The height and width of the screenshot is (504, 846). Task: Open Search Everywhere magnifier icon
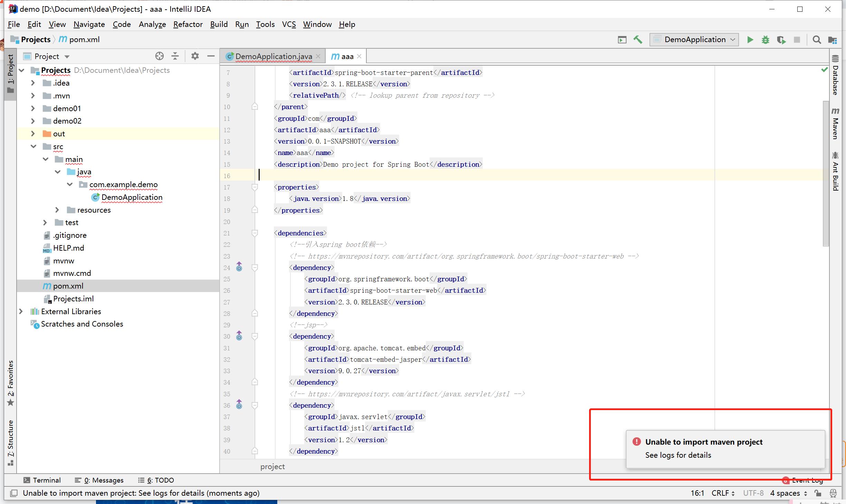point(817,40)
